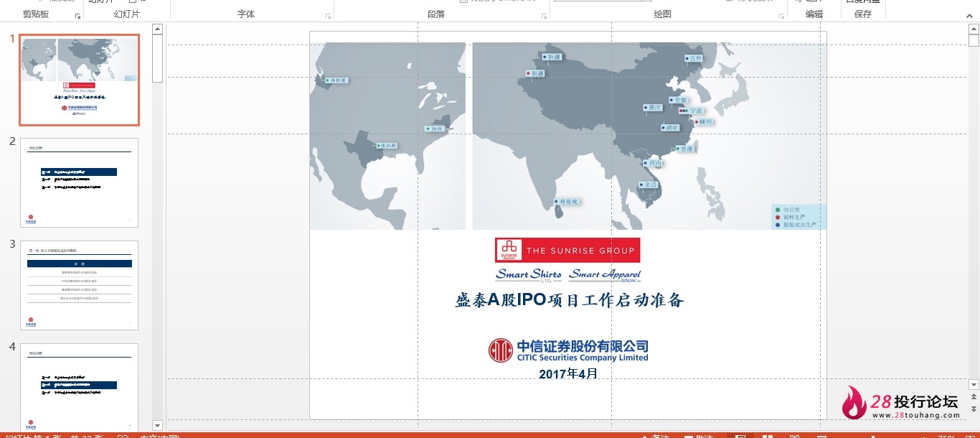The image size is (980, 438).
Task: Open the 段落 group dialog launcher
Action: point(545,16)
